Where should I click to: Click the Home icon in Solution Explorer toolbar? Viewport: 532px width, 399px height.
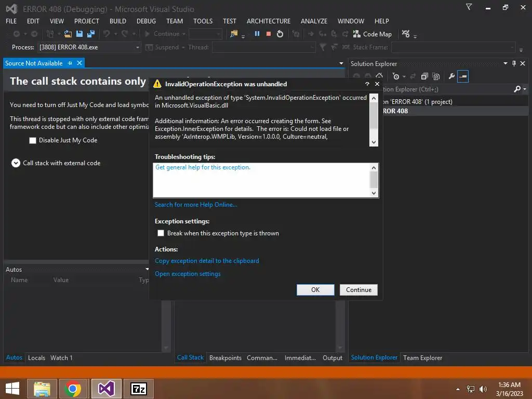tap(379, 76)
